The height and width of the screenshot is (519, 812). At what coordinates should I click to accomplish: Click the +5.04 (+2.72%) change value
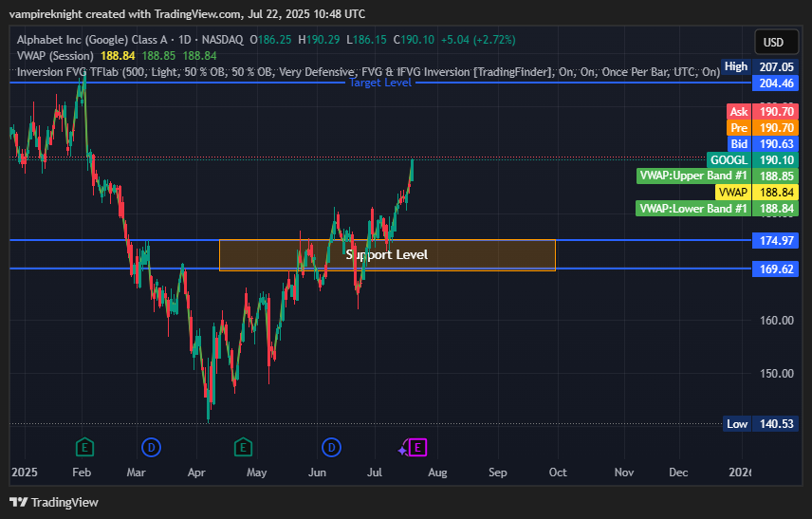[x=478, y=40]
